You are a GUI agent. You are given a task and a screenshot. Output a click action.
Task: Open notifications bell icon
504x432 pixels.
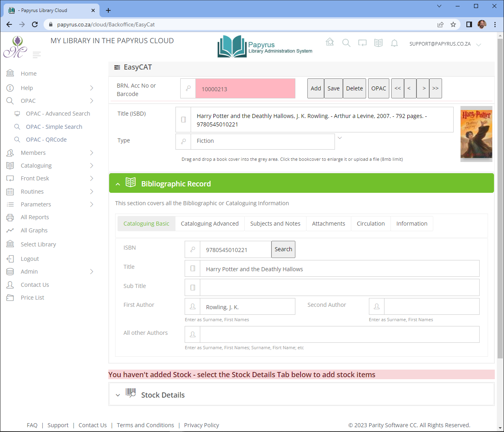point(394,43)
